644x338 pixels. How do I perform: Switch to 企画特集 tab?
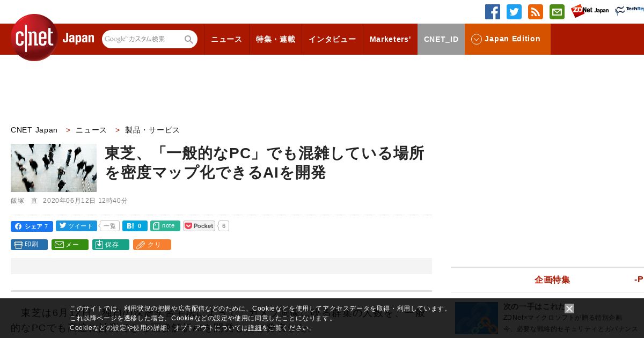coord(552,280)
